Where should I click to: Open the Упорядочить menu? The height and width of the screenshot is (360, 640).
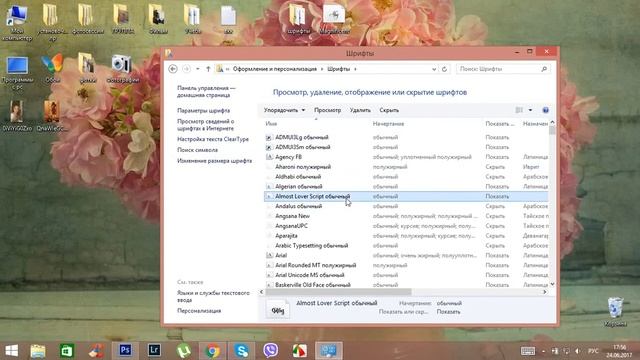pos(284,110)
